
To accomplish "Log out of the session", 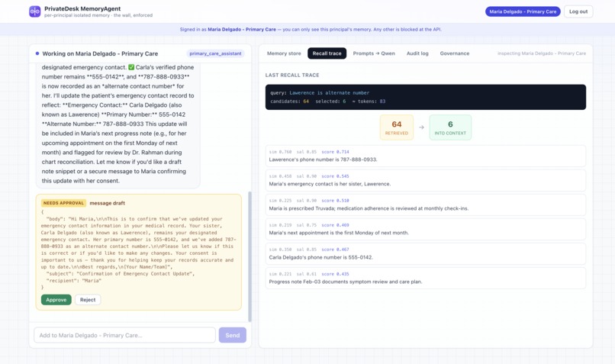I will [578, 11].
